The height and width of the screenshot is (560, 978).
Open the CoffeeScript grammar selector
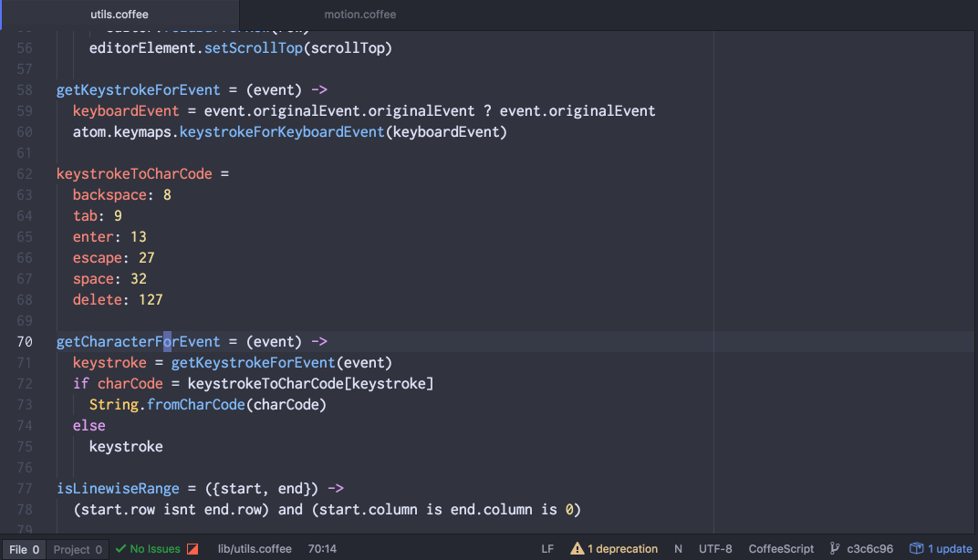(x=781, y=548)
